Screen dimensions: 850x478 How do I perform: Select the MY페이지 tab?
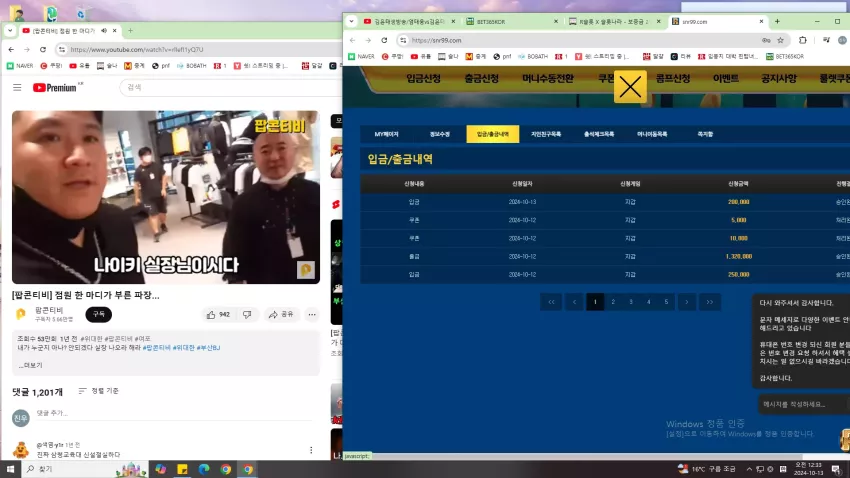click(387, 134)
